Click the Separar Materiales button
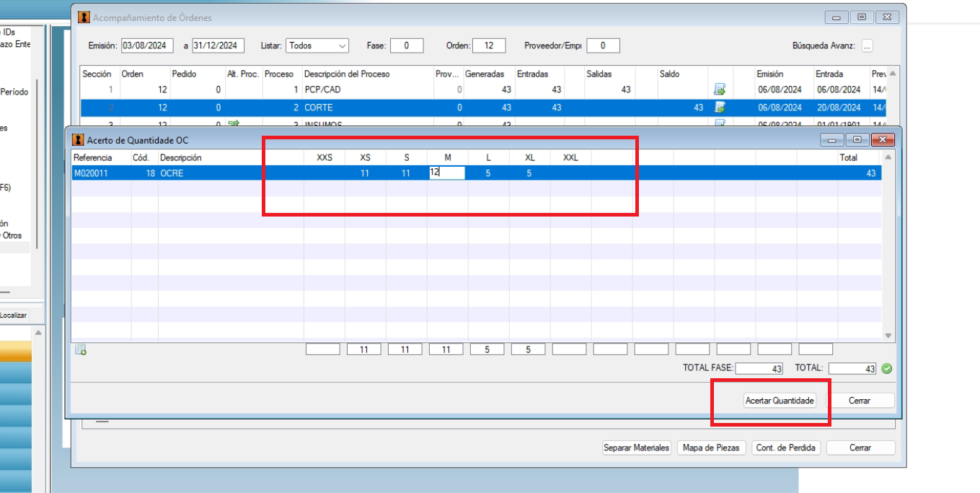The width and height of the screenshot is (980, 493). click(x=637, y=448)
